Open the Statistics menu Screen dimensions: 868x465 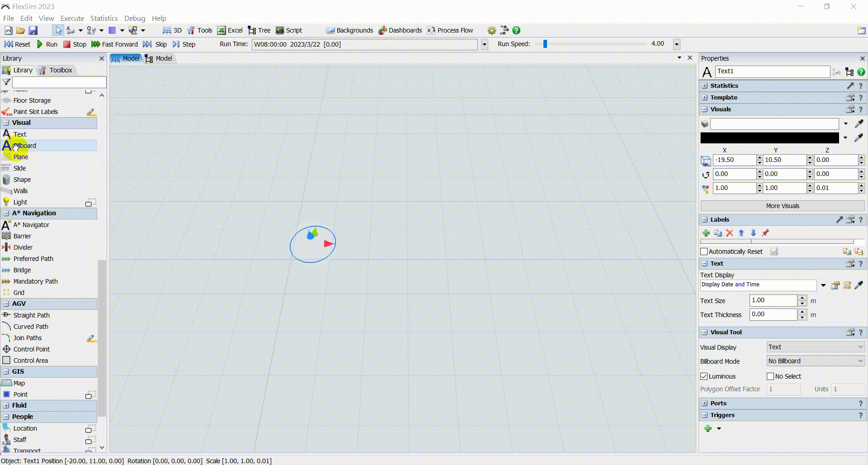[x=104, y=18]
